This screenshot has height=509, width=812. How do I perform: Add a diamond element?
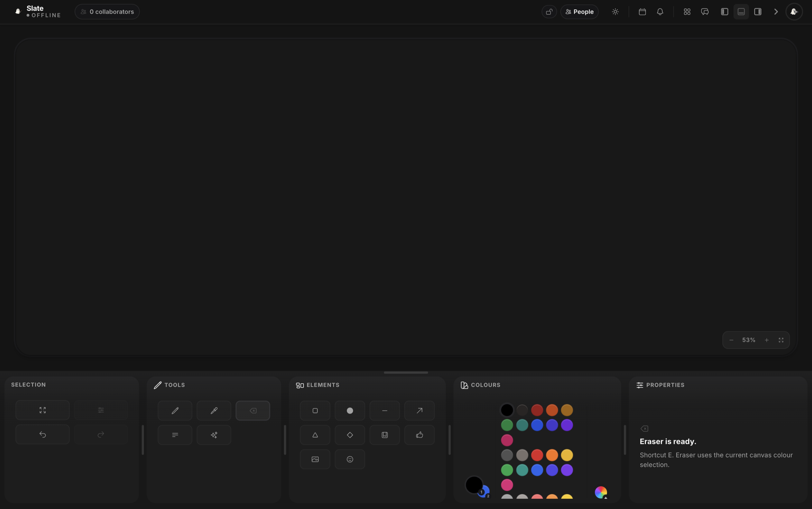[350, 435]
